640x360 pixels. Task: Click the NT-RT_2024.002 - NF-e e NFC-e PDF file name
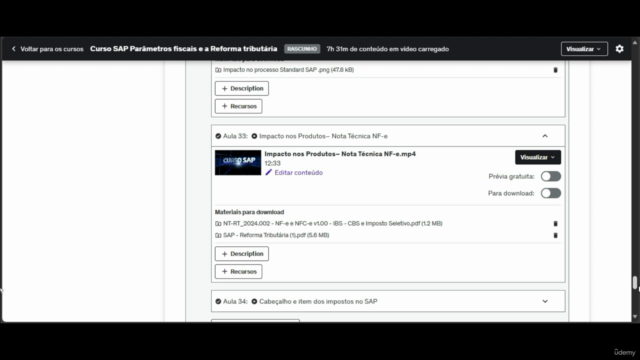coord(333,224)
